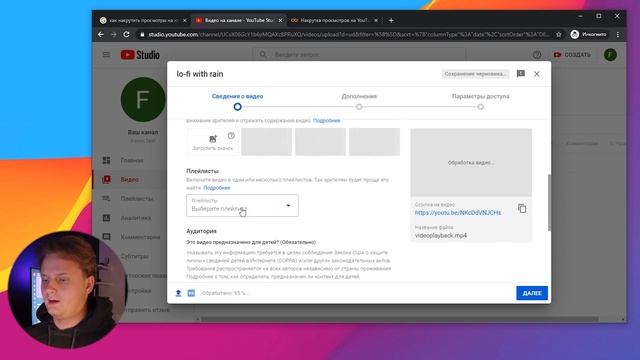This screenshot has width=640, height=360.
Task: Click the dialog vertical scrollbar
Action: click(549, 202)
